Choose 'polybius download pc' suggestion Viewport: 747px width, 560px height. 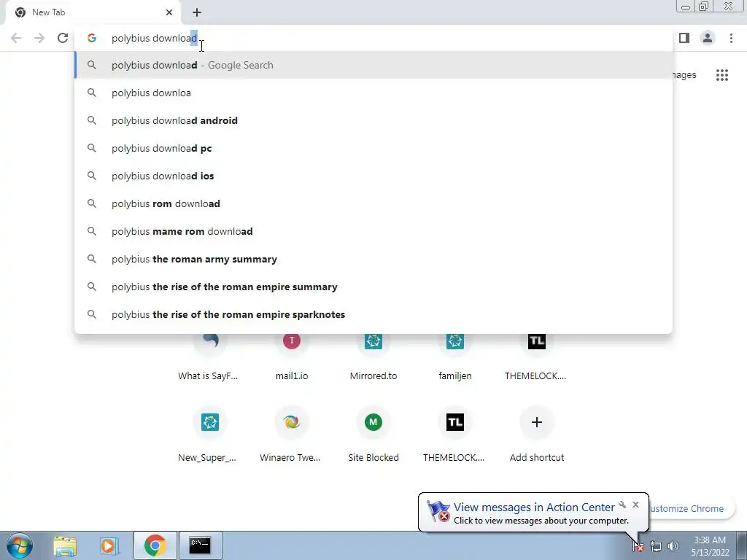point(373,148)
